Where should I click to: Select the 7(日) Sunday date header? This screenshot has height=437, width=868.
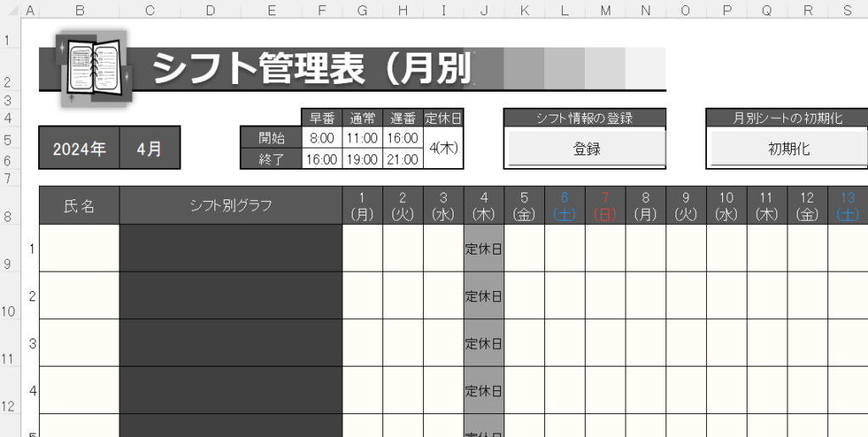[x=605, y=206]
